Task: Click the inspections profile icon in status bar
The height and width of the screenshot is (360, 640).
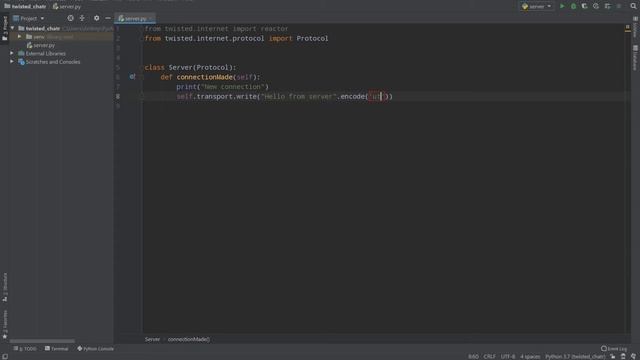Action: click(x=623, y=356)
